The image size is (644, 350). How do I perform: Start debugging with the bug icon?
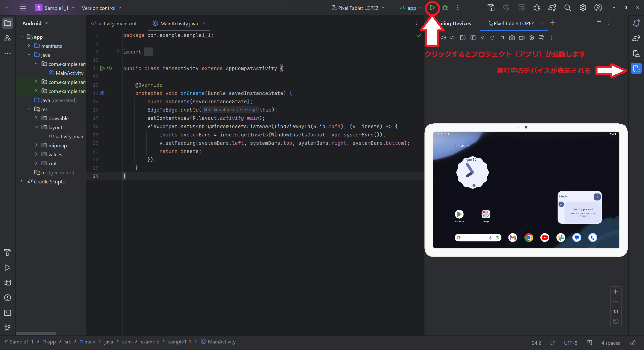pyautogui.click(x=445, y=8)
